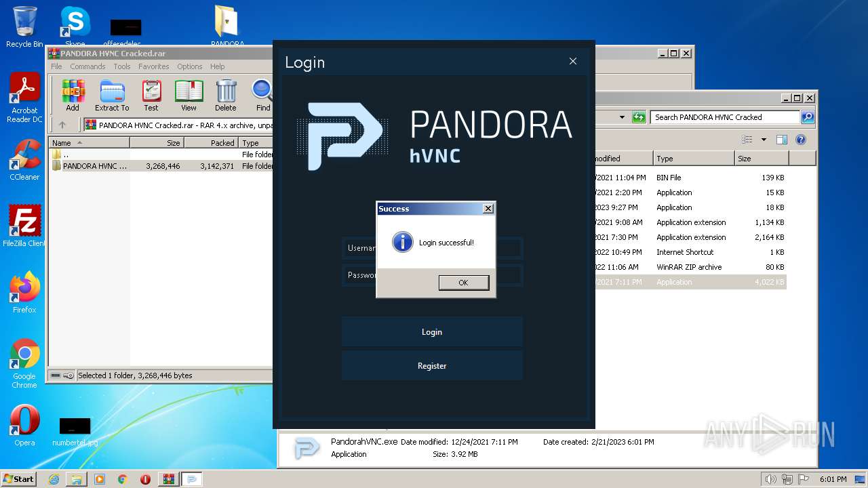Click OK in the Success dialog
This screenshot has height=488, width=868.
[463, 283]
